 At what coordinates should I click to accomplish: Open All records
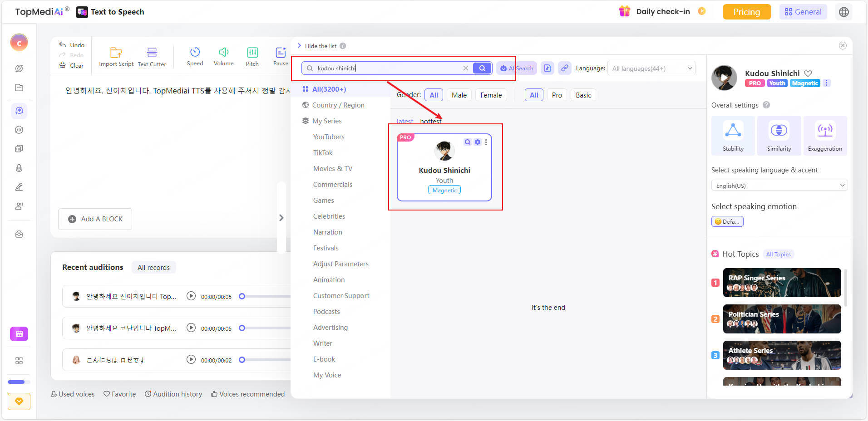coord(153,267)
